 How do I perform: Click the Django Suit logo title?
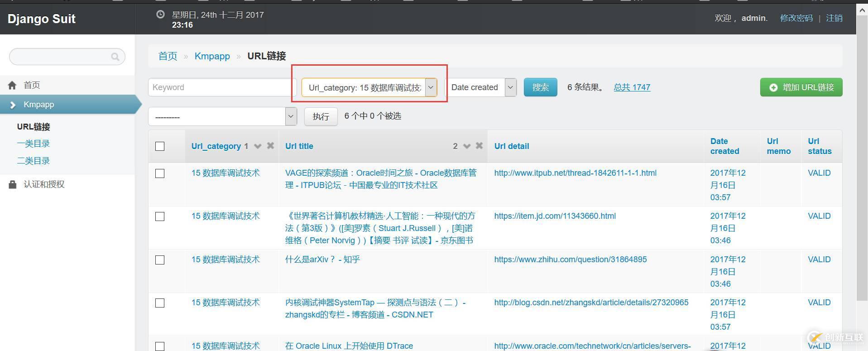42,19
